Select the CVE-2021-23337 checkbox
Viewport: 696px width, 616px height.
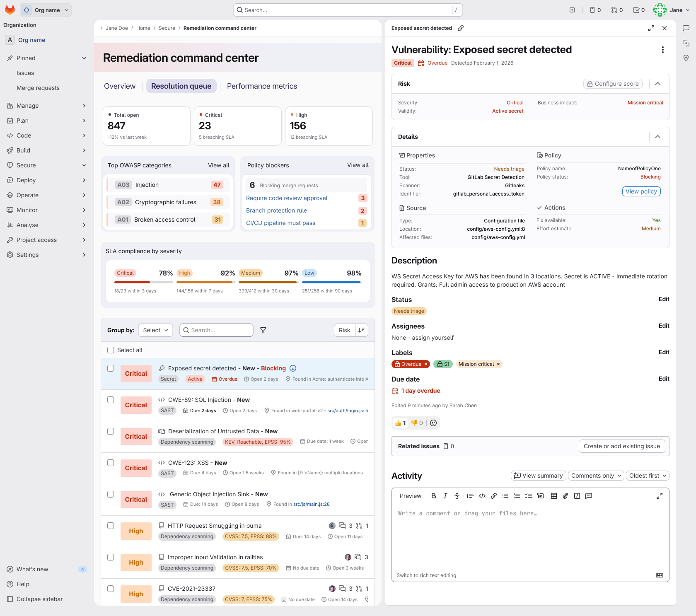point(111,589)
